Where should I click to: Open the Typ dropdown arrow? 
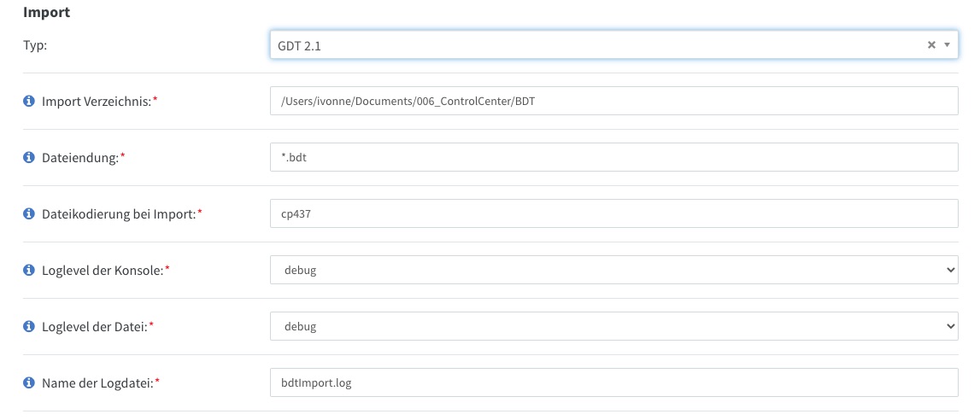click(947, 45)
